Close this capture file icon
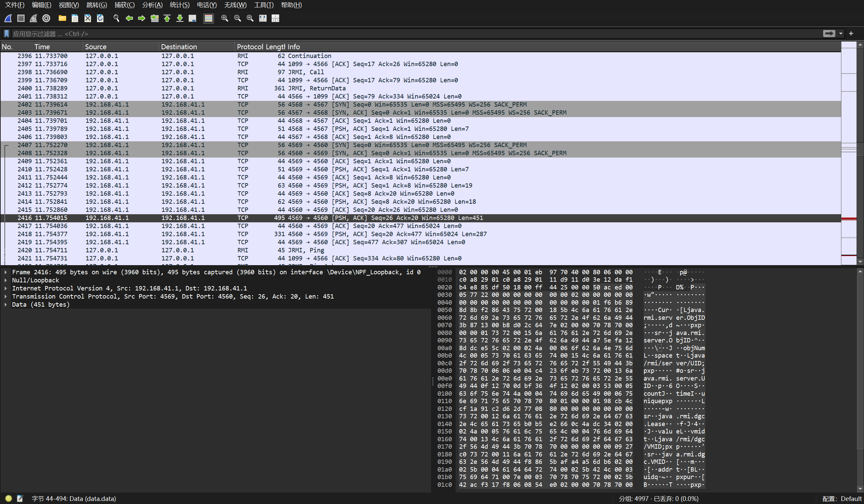 coord(87,18)
